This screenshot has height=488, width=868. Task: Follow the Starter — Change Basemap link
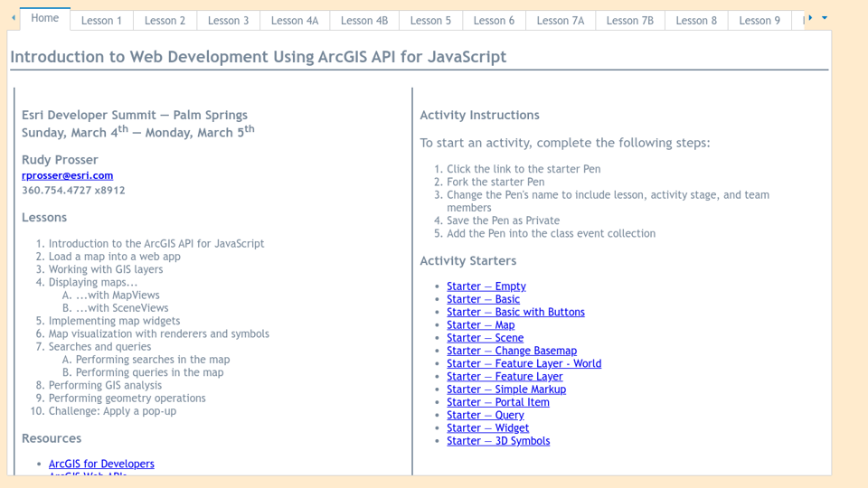pos(511,351)
